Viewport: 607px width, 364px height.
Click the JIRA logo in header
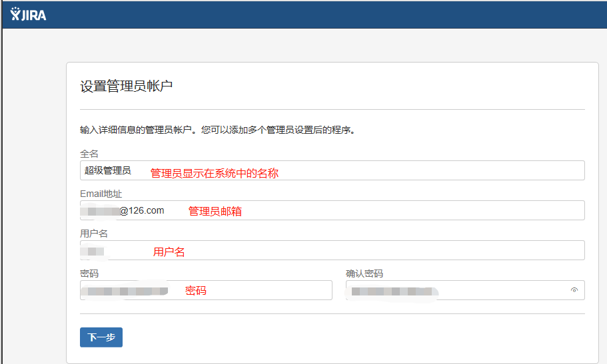click(28, 15)
